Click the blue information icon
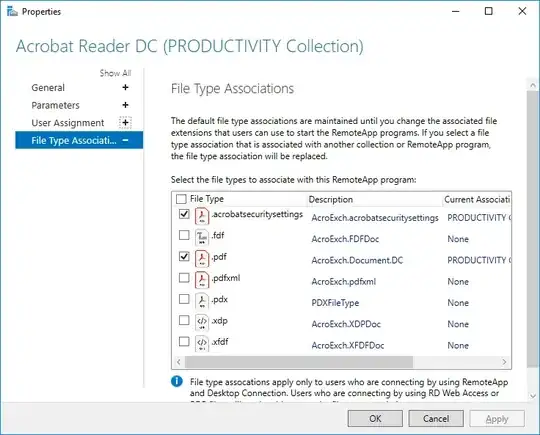The image size is (540, 435). click(x=177, y=381)
